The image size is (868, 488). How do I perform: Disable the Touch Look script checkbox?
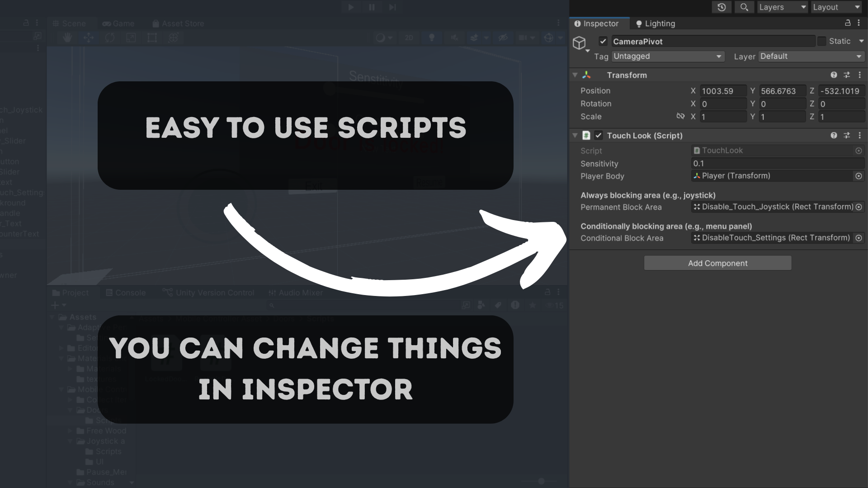tap(599, 136)
